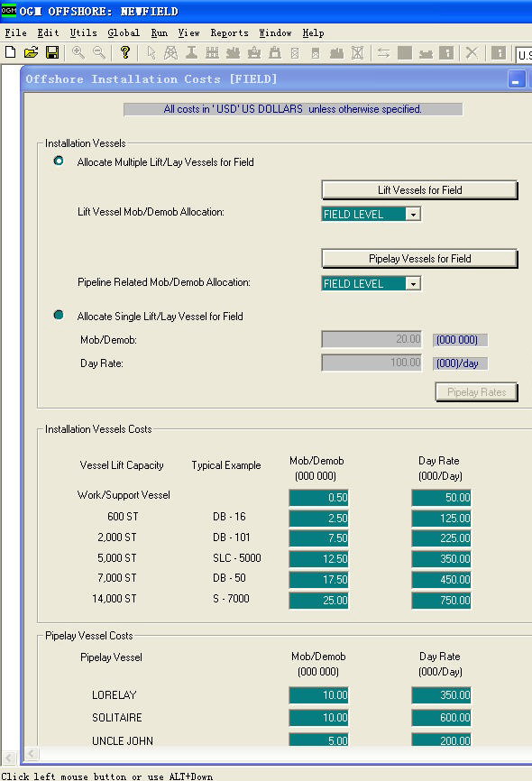Screen dimensions: 532x781
Task: Open the View menu
Action: click(188, 32)
